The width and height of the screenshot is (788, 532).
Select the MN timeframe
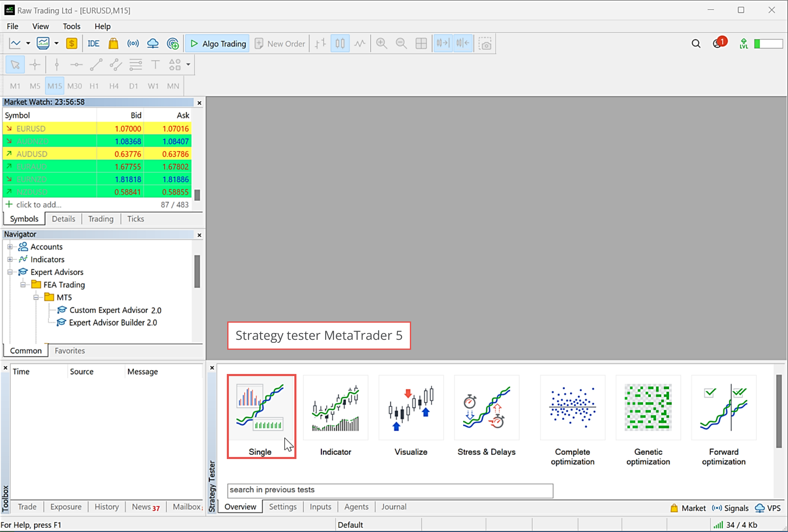[x=173, y=86]
